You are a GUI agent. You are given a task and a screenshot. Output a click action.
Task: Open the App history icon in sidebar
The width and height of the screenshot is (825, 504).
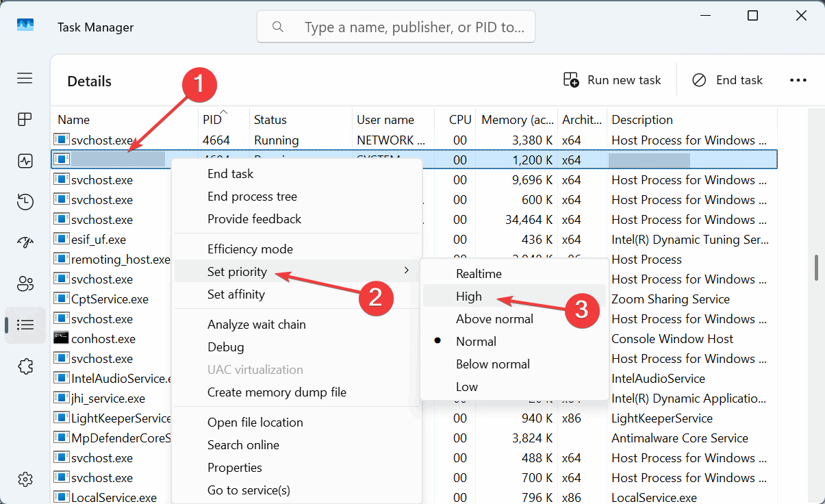click(25, 202)
